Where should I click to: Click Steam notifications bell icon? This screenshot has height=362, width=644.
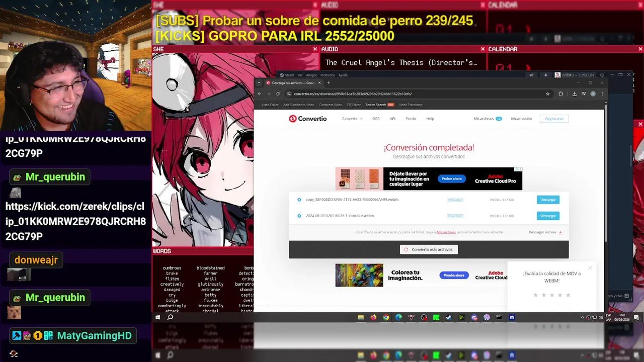point(545,75)
